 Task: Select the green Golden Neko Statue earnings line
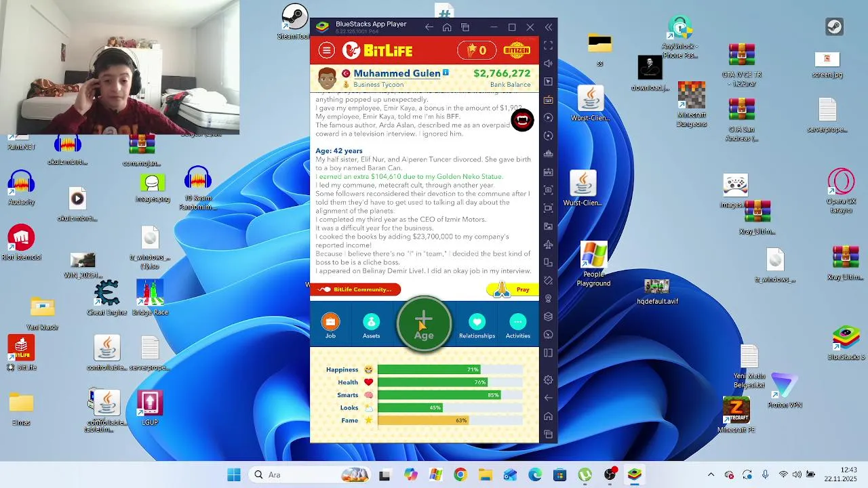click(409, 176)
